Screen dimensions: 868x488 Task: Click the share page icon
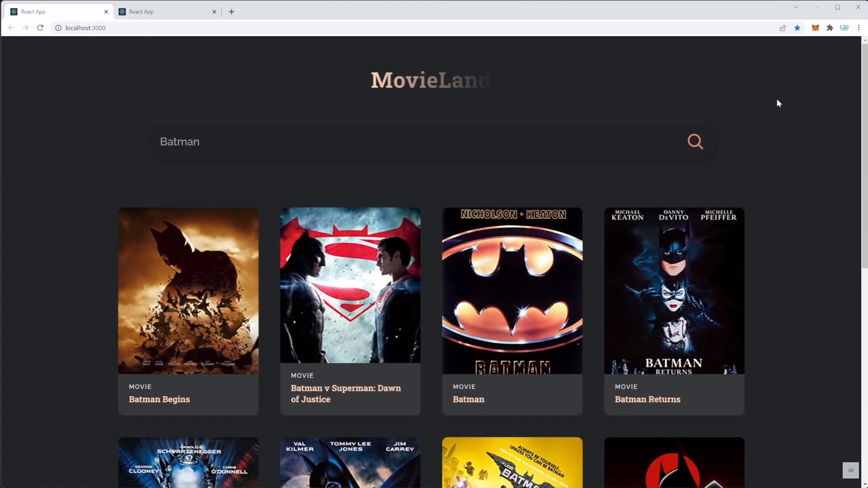(x=783, y=28)
